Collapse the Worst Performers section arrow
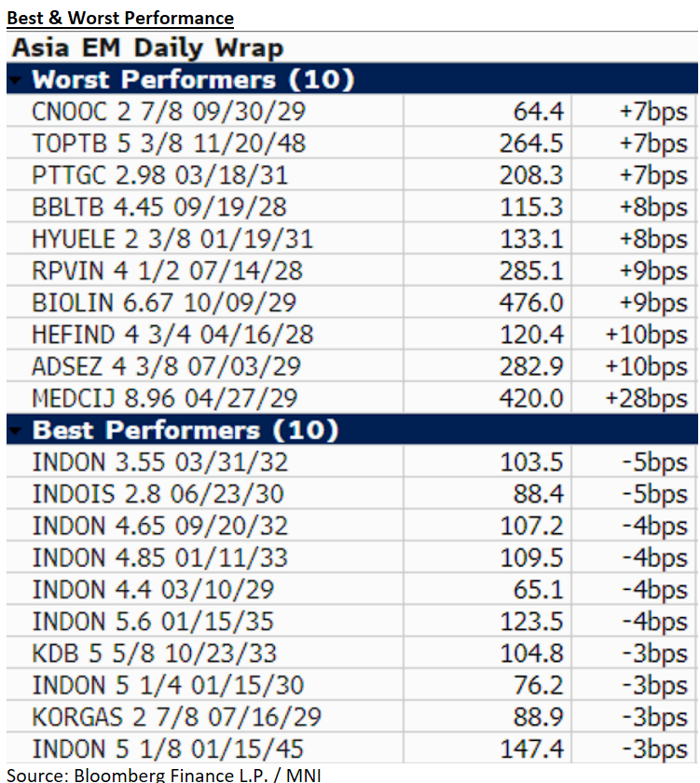The width and height of the screenshot is (700, 783). click(15, 79)
